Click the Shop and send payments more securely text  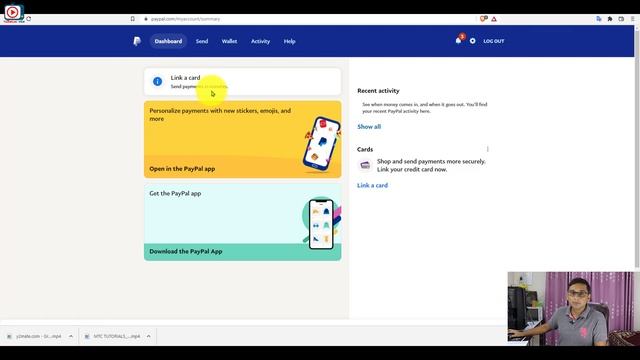pos(431,165)
